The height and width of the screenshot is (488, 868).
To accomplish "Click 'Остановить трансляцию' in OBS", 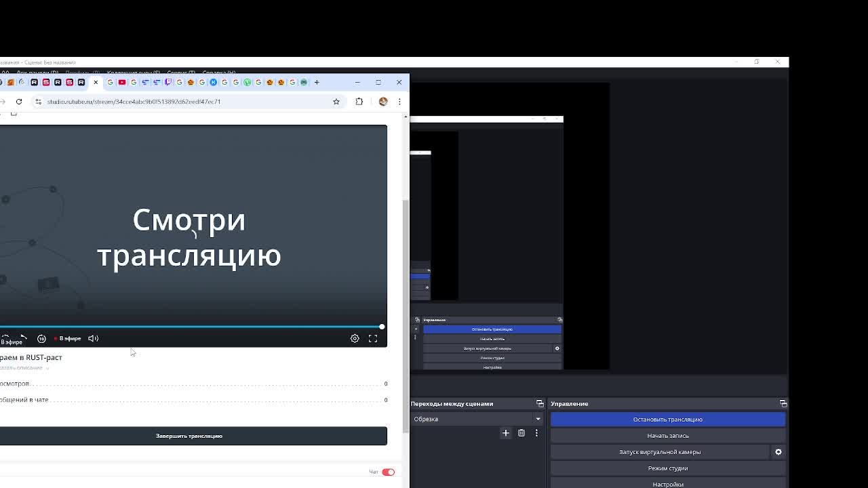I will 668,420.
